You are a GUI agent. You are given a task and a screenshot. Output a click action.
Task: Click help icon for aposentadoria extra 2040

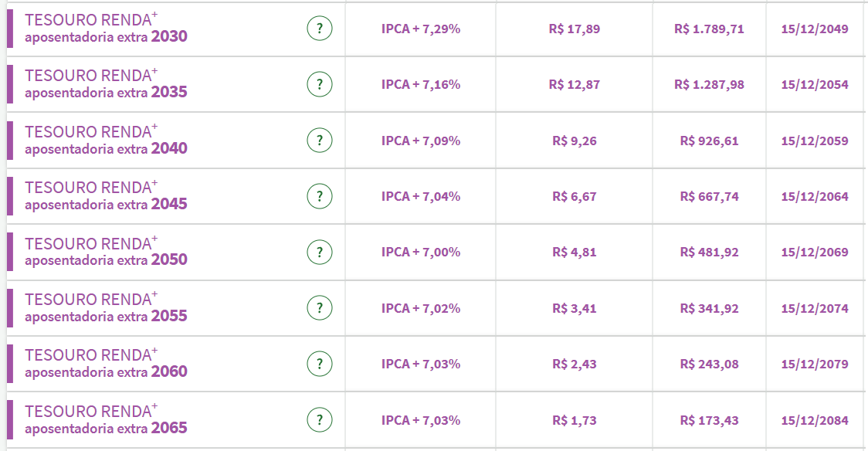[x=320, y=141]
